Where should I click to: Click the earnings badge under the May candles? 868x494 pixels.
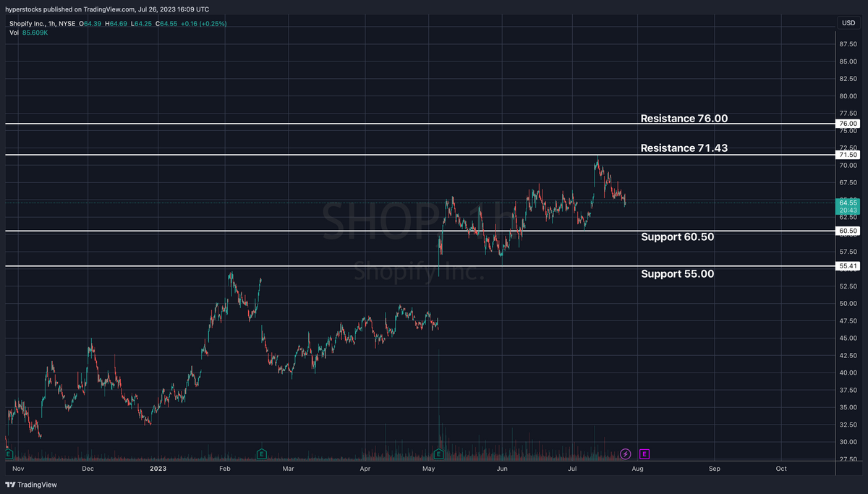438,453
